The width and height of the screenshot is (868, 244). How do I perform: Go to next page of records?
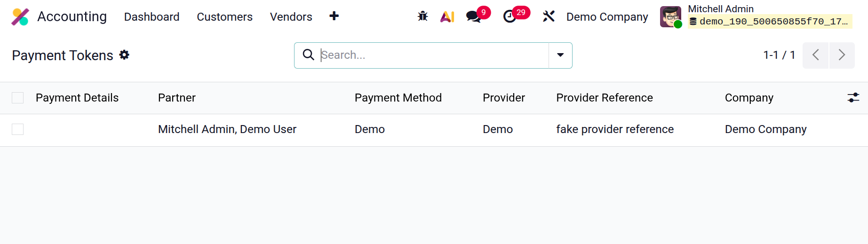point(842,55)
